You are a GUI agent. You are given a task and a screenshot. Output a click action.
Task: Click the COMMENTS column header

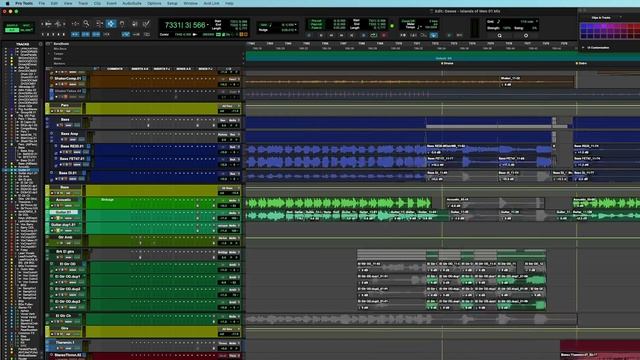pos(115,69)
